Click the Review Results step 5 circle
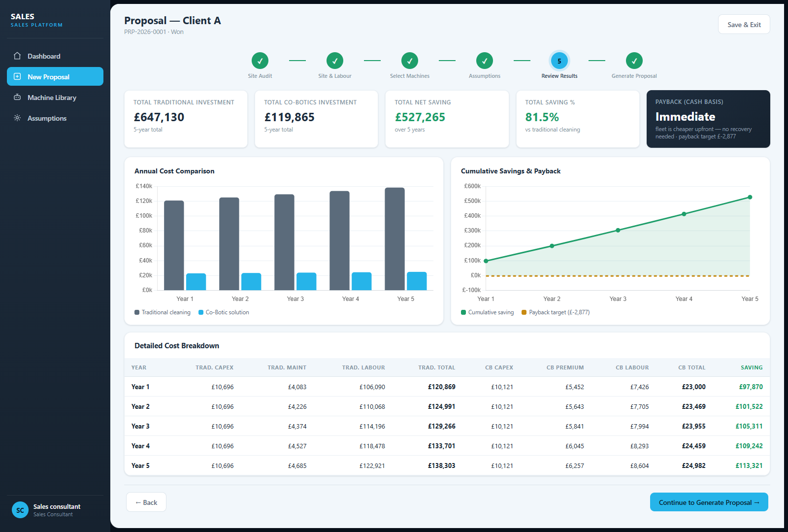Viewport: 788px width, 532px height. tap(559, 61)
